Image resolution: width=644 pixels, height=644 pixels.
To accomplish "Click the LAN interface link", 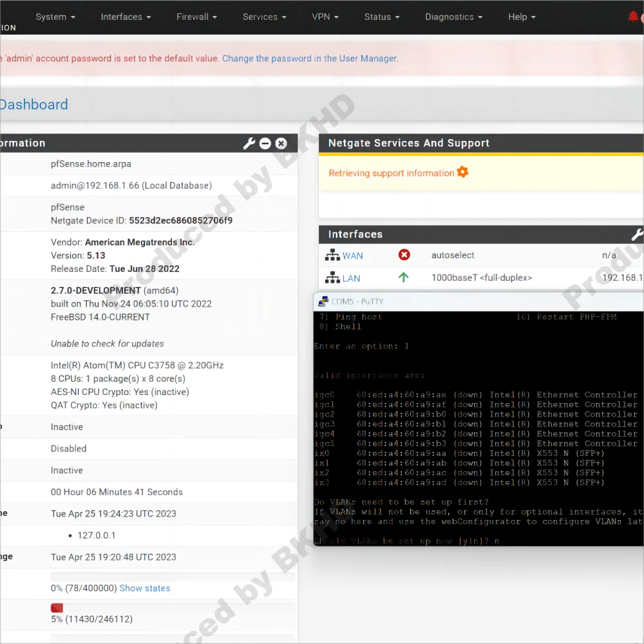I will (x=351, y=278).
